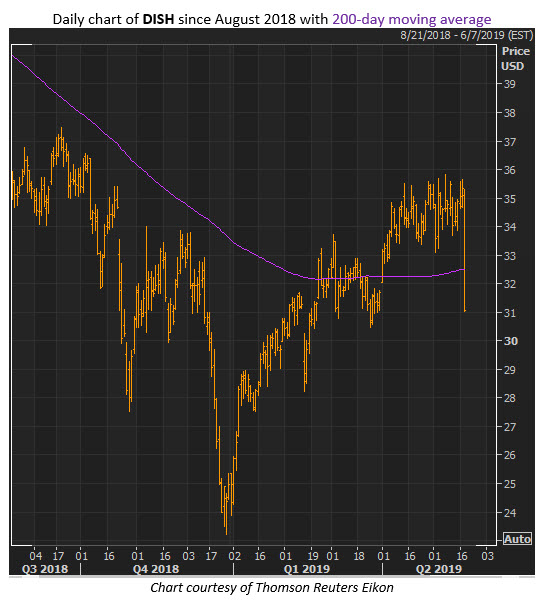Click the 26 price axis value
543x602 pixels.
pyautogui.click(x=510, y=455)
